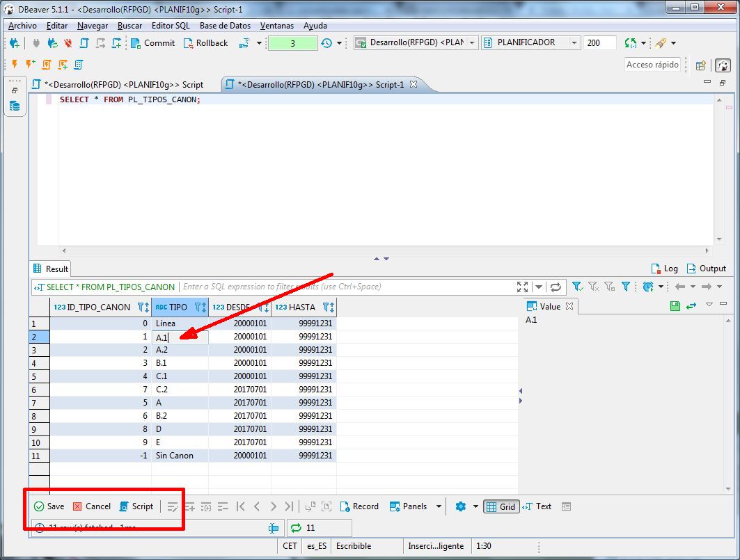Switch results to Text view mode
Viewport: 740px width, 560px height.
coord(537,506)
